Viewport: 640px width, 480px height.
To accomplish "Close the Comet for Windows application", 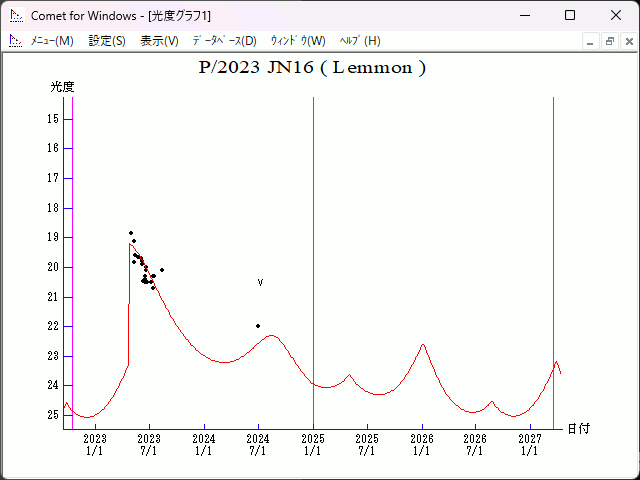I will tap(615, 16).
